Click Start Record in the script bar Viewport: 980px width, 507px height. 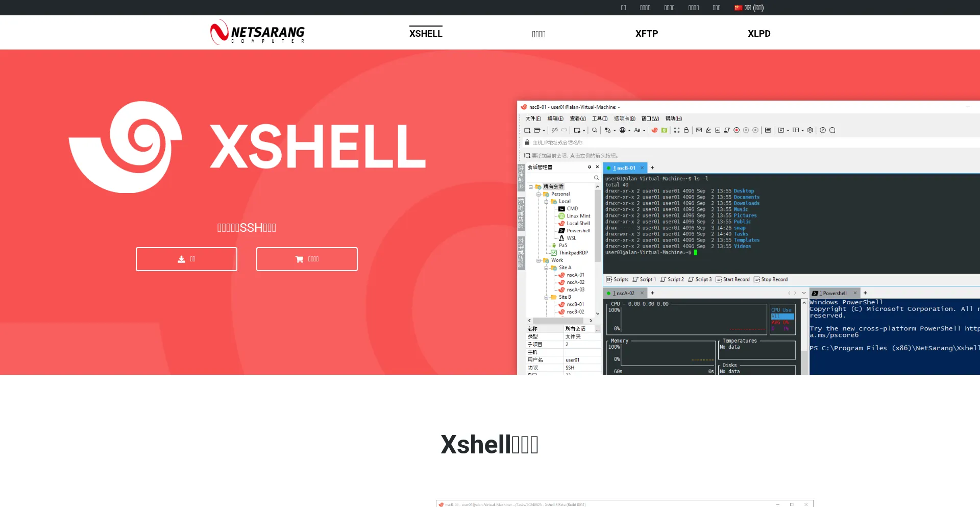click(732, 280)
